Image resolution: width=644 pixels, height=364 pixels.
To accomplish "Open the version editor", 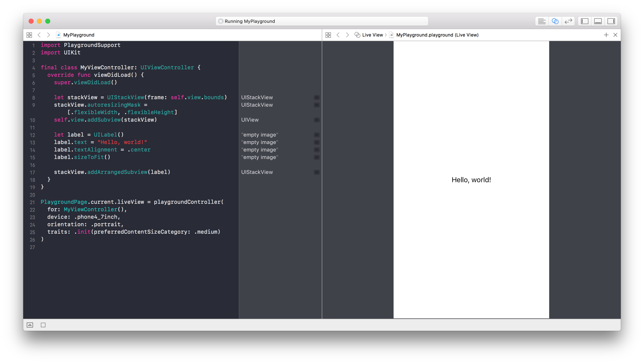I will pyautogui.click(x=568, y=21).
